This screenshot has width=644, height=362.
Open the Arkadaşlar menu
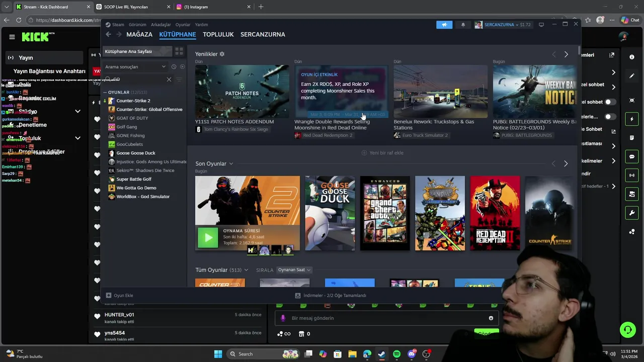click(160, 25)
